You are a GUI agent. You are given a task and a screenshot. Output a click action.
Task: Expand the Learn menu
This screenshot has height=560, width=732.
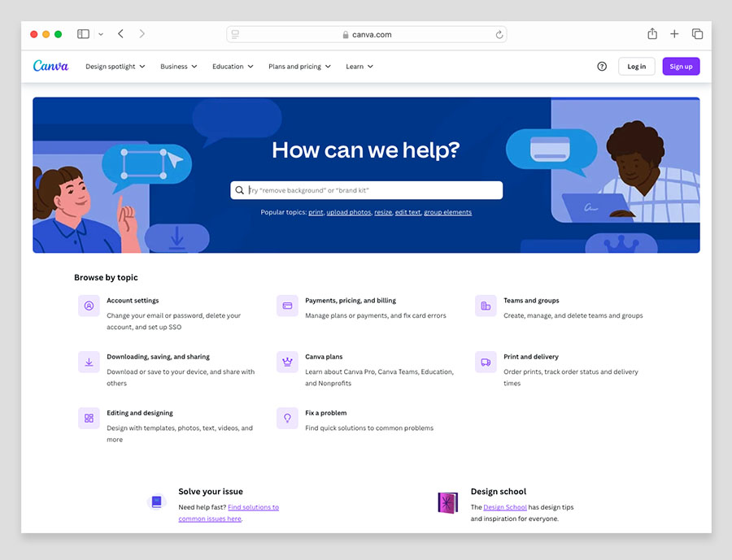359,67
